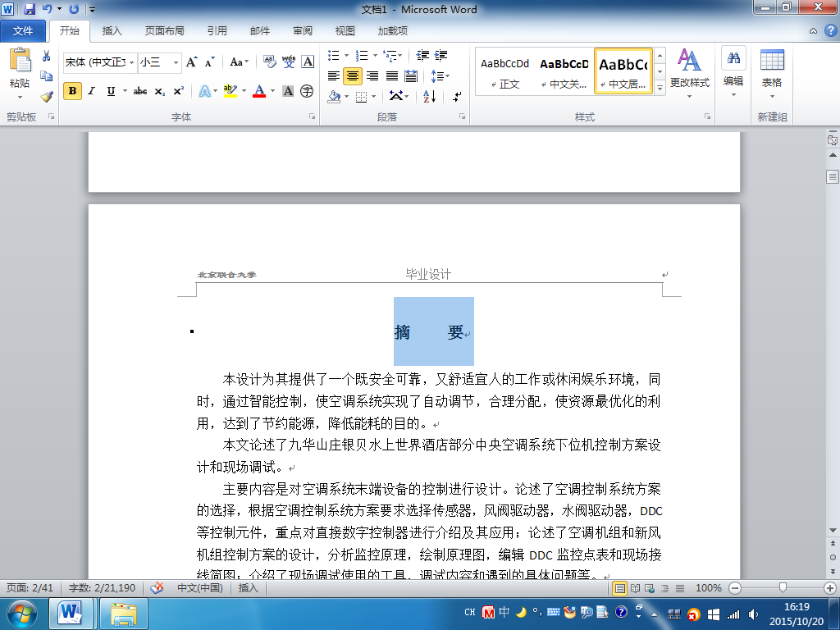This screenshot has height=630, width=840.
Task: Switch to Full Screen Reading view icon
Action: [x=636, y=588]
